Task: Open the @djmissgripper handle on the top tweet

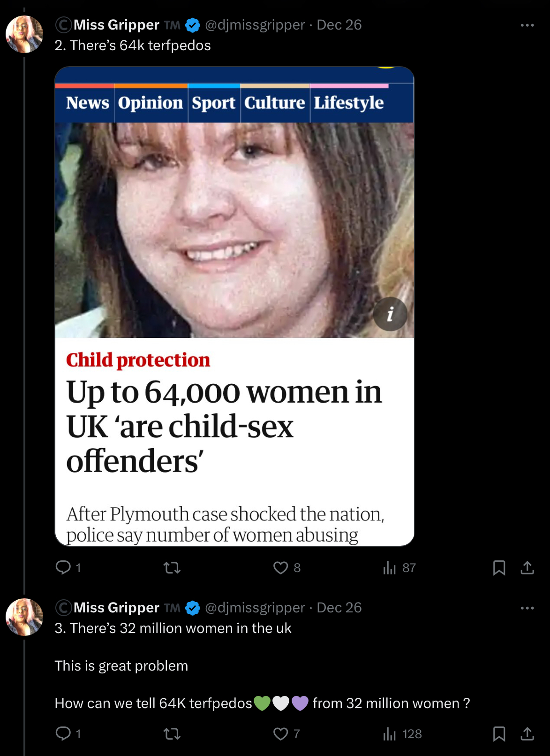Action: [255, 25]
